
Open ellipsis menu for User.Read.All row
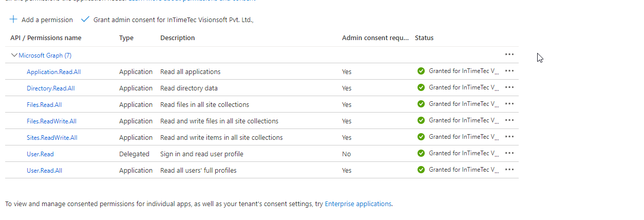point(509,170)
